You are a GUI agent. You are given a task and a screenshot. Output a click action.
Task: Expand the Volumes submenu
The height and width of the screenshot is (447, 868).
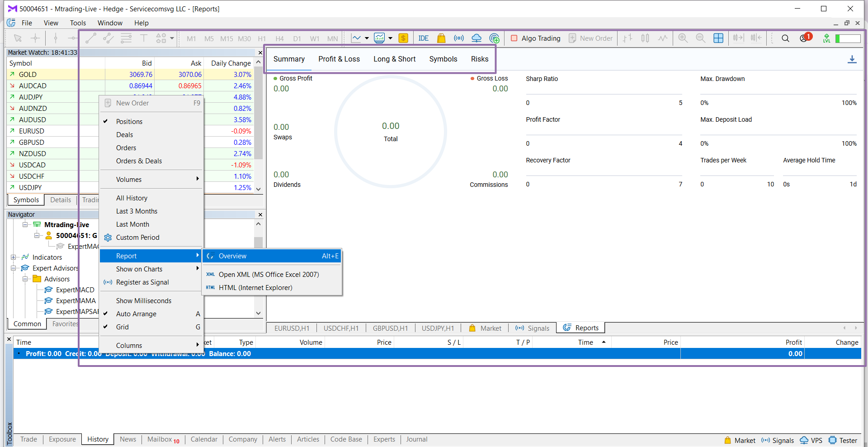click(151, 179)
